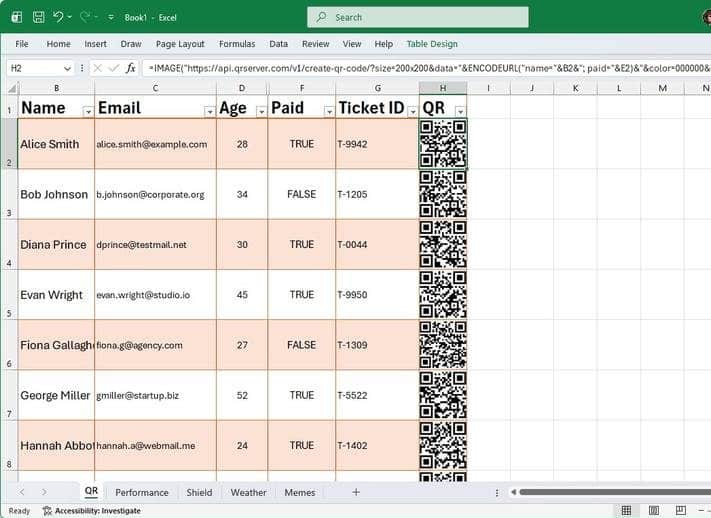Screen dimensions: 711x518
Task: Select George Miller's QR code image
Action: point(443,396)
